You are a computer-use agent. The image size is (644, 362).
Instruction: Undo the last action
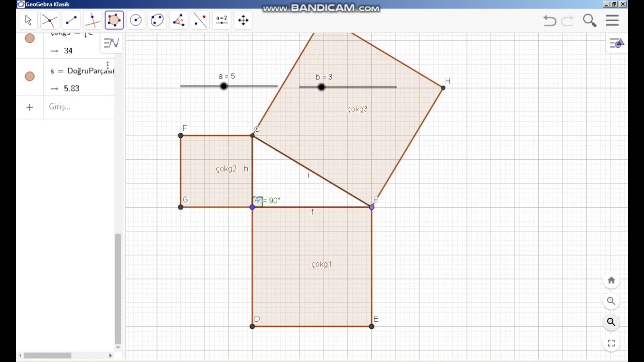[549, 21]
